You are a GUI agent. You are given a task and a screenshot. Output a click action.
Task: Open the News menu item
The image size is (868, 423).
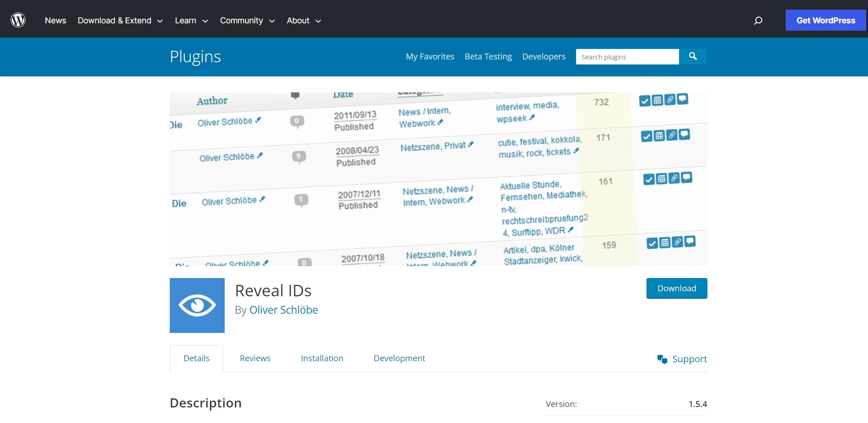point(55,21)
